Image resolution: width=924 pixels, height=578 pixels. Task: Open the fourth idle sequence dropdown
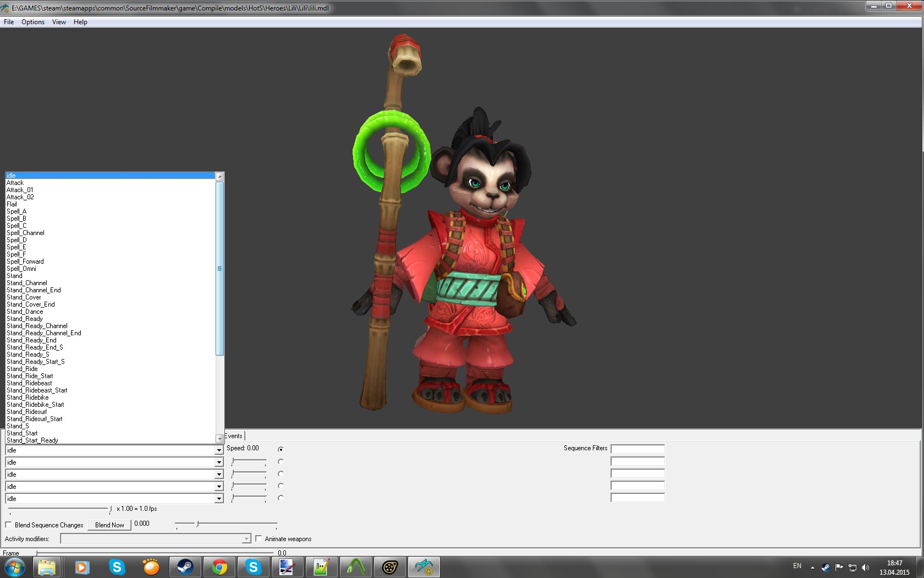click(219, 487)
